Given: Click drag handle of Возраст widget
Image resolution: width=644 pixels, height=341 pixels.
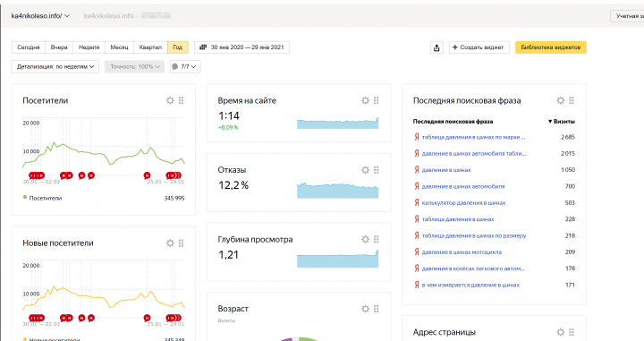Looking at the screenshot, I should pos(377,309).
